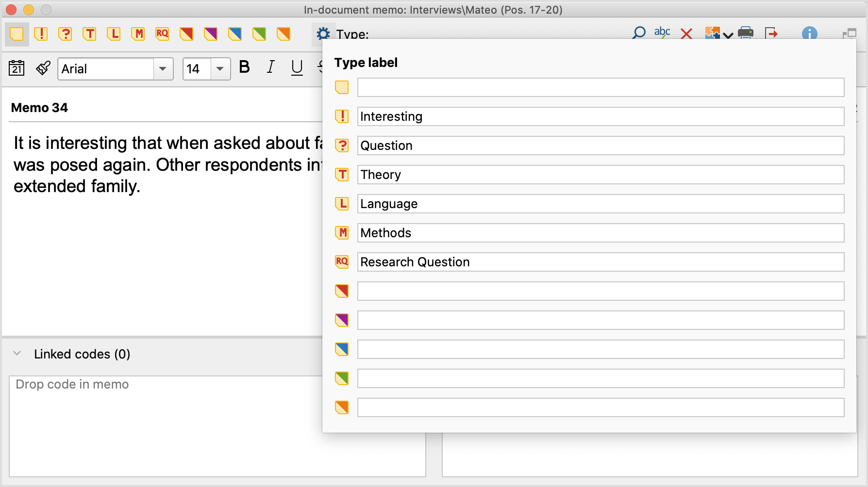
Task: Open the Arial font dropdown
Action: pyautogui.click(x=163, y=69)
